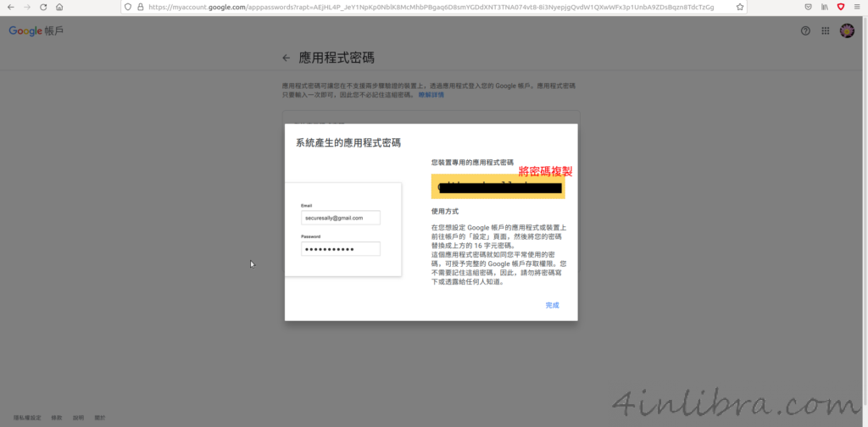The height and width of the screenshot is (427, 868).
Task: Click the 系統產生的應用程式密碼 dialog title
Action: pos(348,142)
